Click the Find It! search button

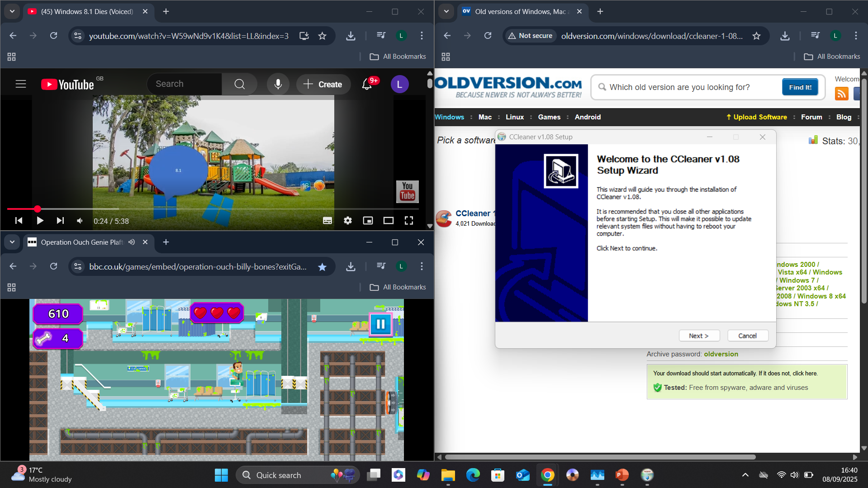[x=800, y=87]
